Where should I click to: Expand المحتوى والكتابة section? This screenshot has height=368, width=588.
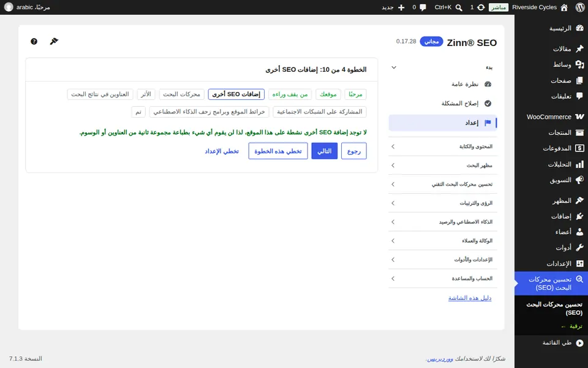[x=443, y=147]
